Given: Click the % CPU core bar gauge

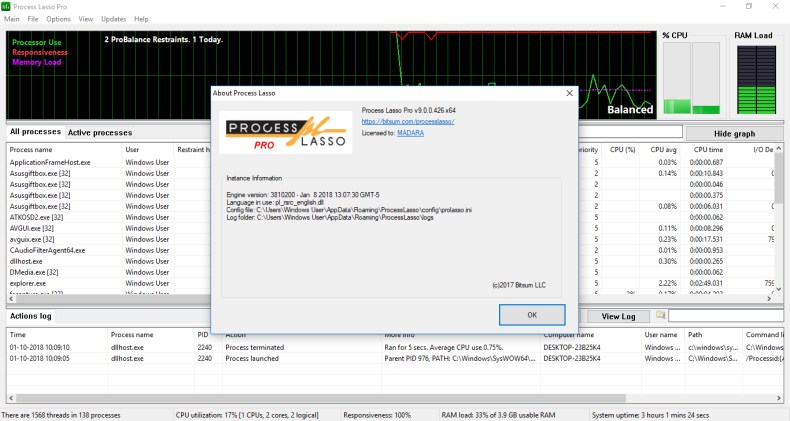Looking at the screenshot, I should point(691,78).
